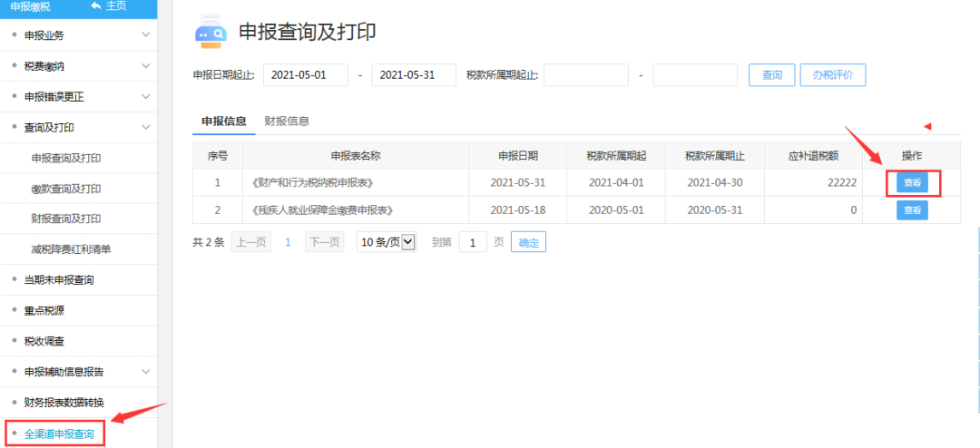Screen dimensions: 980x448
Task: Click the end date field 2021-05-31
Action: [x=414, y=75]
